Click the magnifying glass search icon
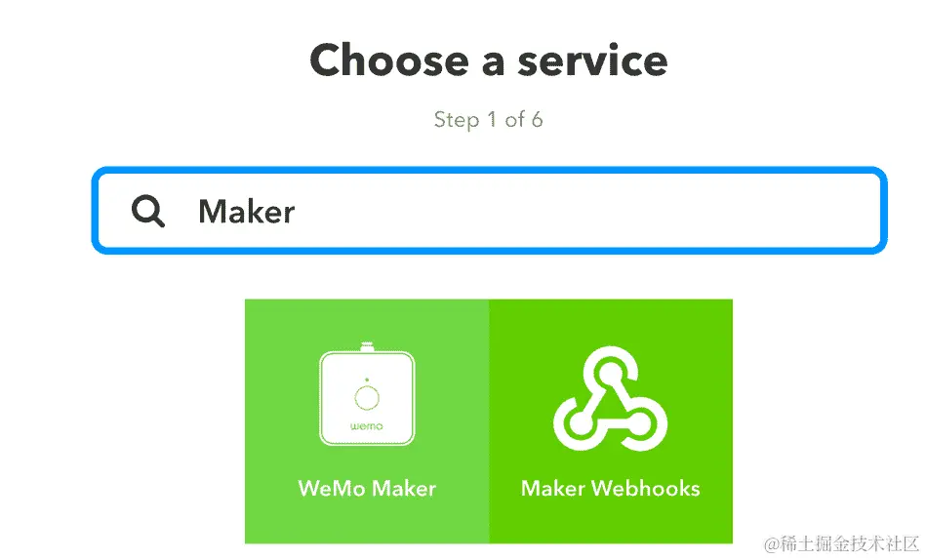 (147, 211)
